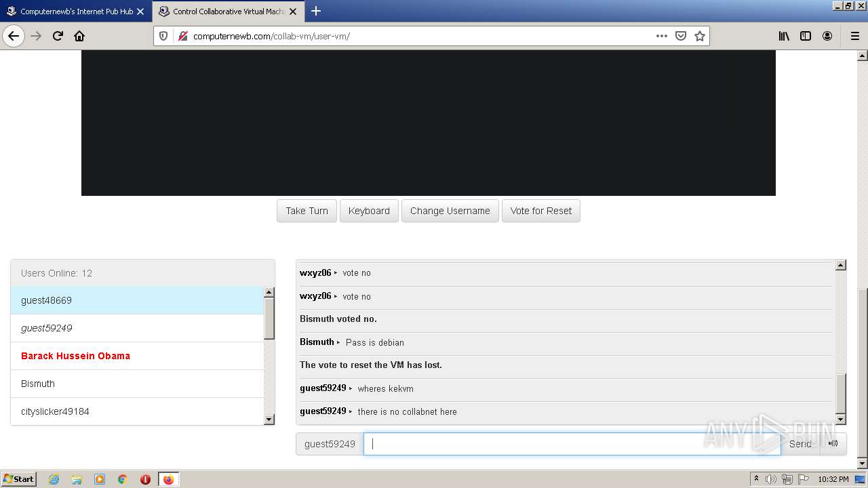Launch Opera browser from taskbar

point(145,479)
